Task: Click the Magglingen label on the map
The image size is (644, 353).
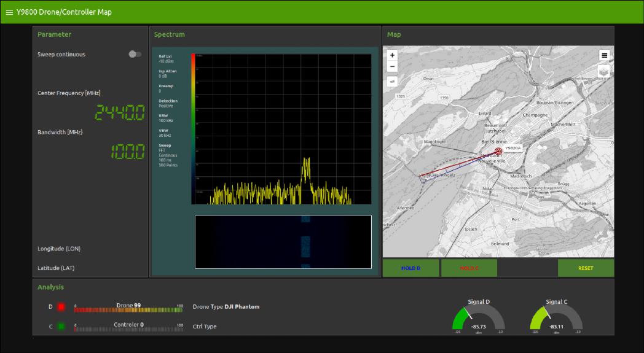Action: tap(435, 142)
